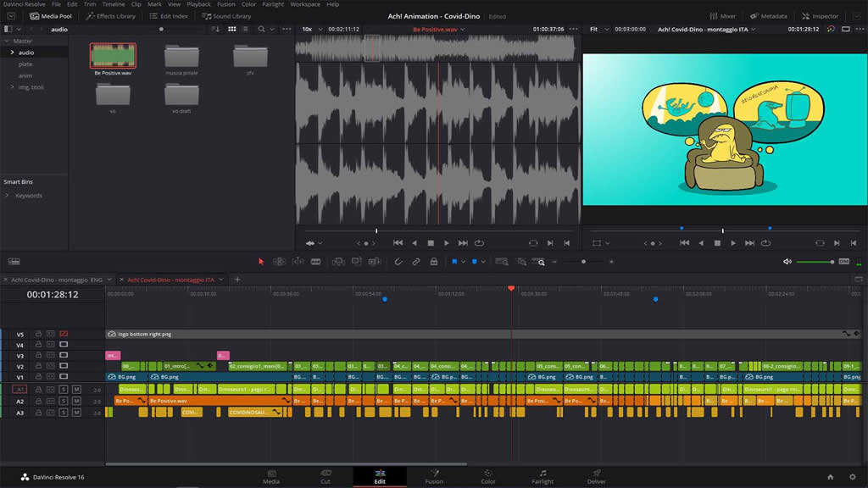Viewport: 868px width, 488px height.
Task: Lock the V5 track
Action: tap(38, 334)
